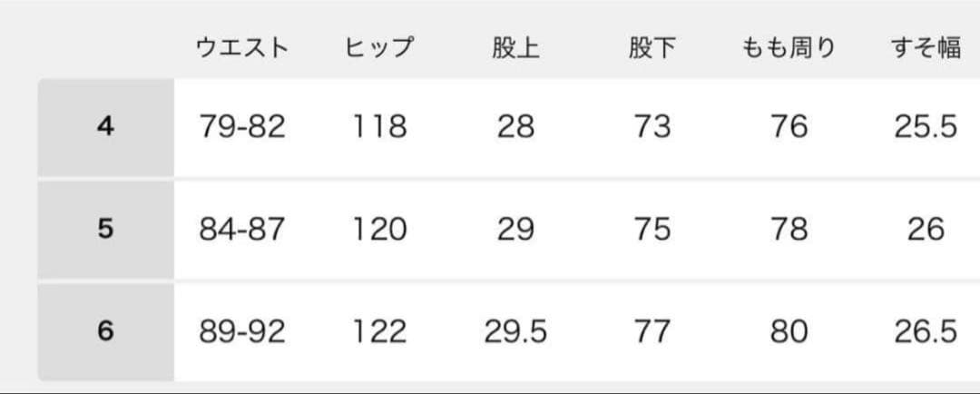Click the thigh value 78
This screenshot has width=980, height=394.
tap(788, 230)
